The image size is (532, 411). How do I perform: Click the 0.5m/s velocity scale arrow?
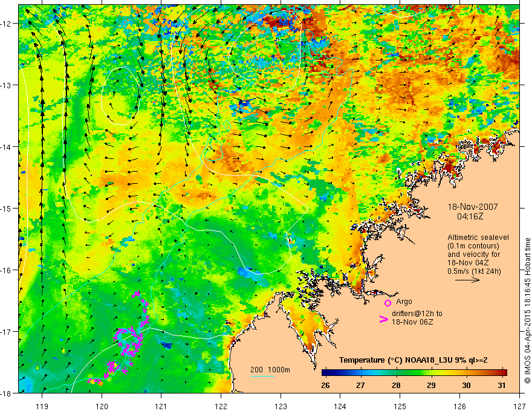pyautogui.click(x=467, y=280)
